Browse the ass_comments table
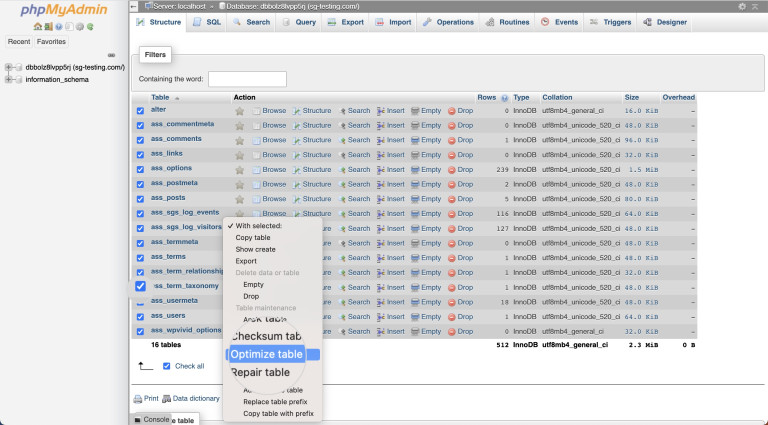 coord(269,140)
